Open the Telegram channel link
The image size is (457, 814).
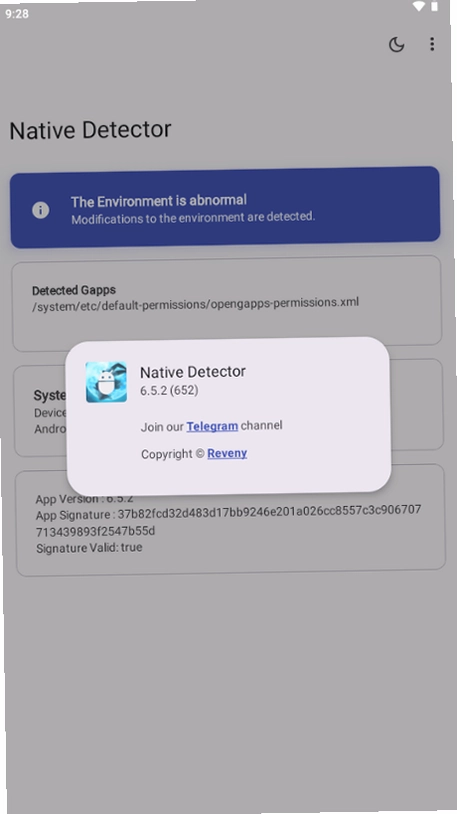(212, 426)
